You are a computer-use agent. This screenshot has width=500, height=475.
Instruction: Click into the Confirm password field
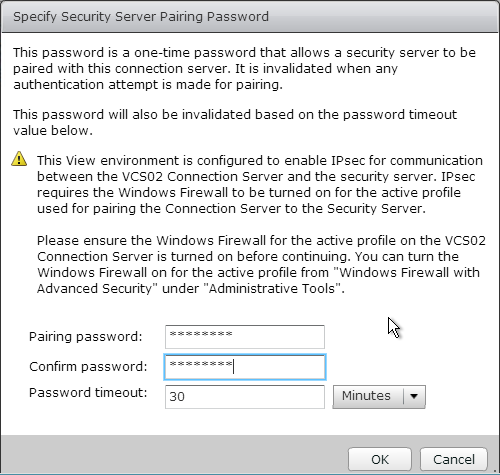click(x=245, y=367)
